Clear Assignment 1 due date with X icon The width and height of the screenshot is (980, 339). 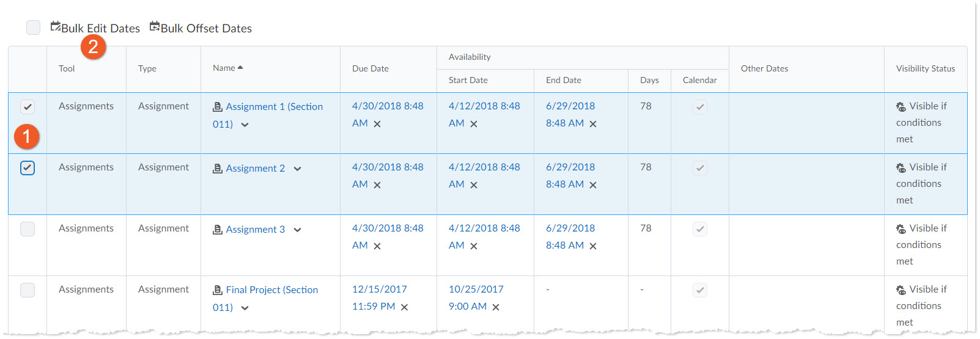point(377,124)
